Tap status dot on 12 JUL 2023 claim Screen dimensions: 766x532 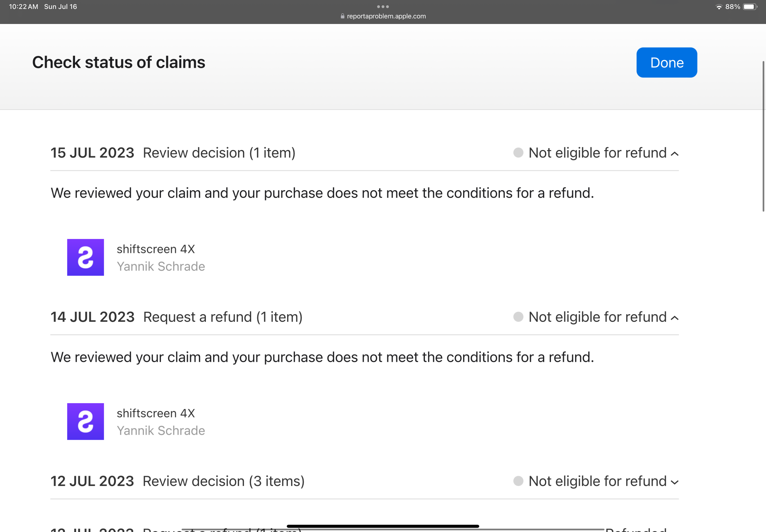point(518,481)
